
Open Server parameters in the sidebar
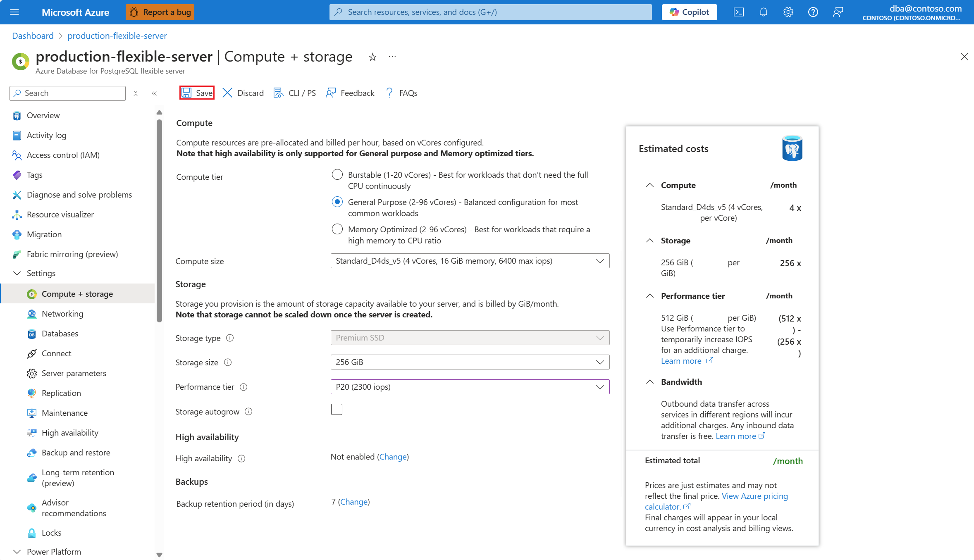[74, 373]
